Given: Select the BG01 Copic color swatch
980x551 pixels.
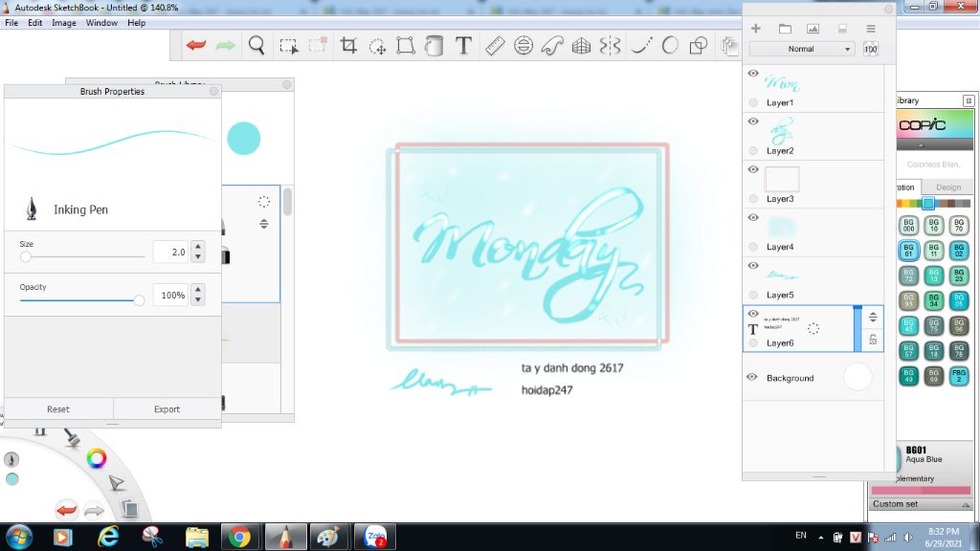Looking at the screenshot, I should click(x=909, y=251).
